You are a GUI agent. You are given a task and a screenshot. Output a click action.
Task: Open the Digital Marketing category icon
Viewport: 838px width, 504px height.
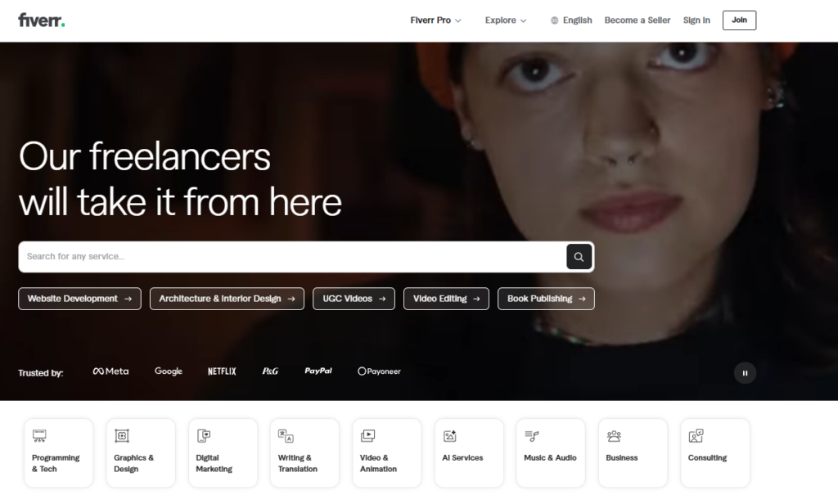(x=204, y=436)
